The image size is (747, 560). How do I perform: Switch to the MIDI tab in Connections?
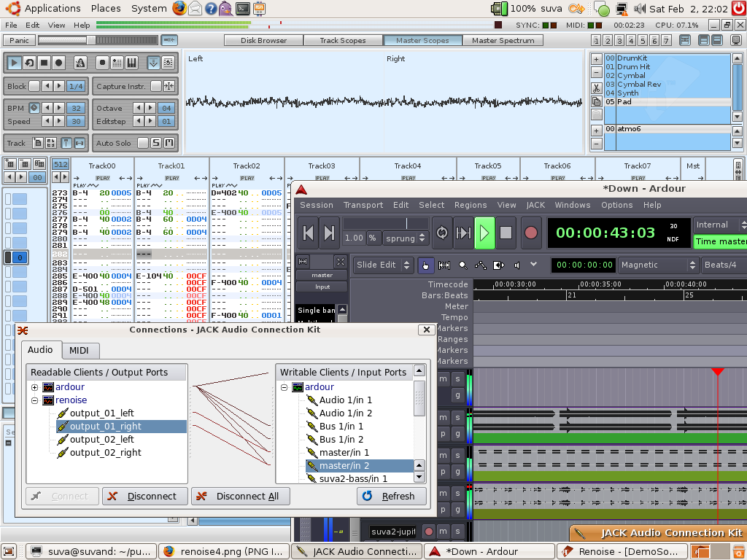click(x=79, y=351)
